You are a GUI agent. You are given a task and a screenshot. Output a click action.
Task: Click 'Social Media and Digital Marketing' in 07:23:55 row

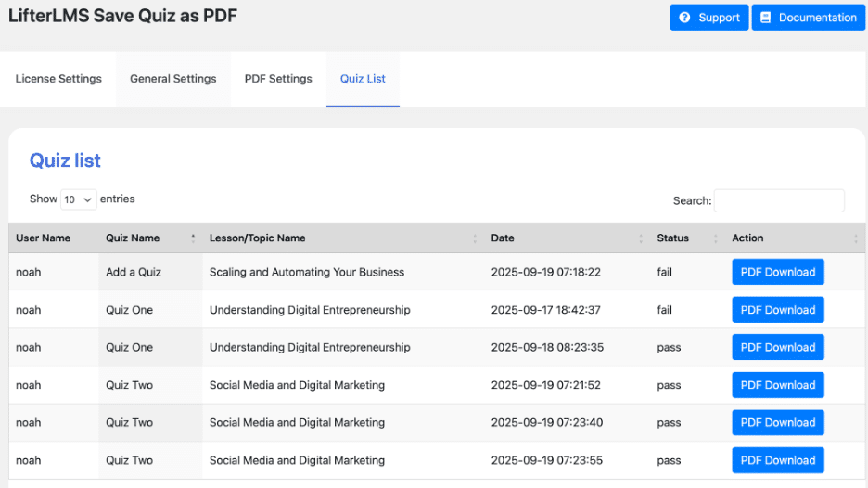(297, 460)
